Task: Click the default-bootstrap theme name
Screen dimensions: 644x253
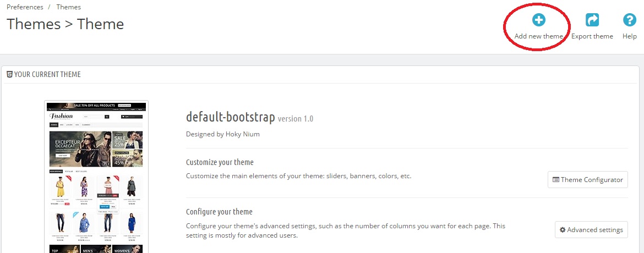Action: coord(230,117)
